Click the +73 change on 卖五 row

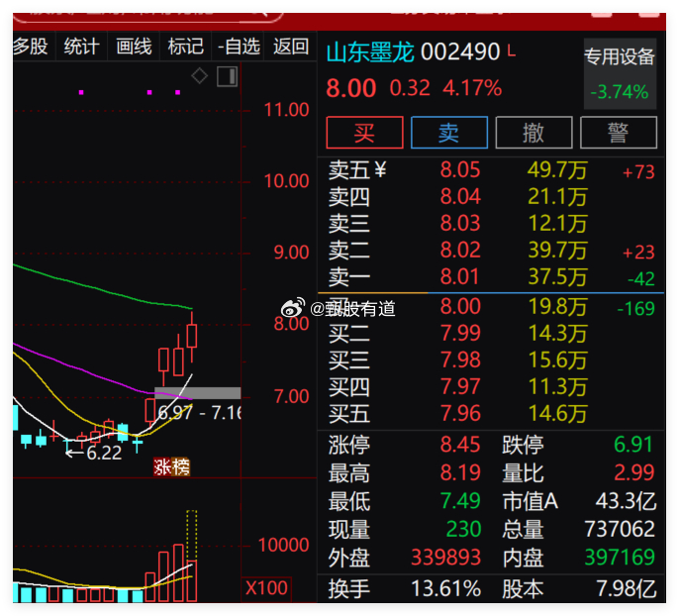pos(638,172)
